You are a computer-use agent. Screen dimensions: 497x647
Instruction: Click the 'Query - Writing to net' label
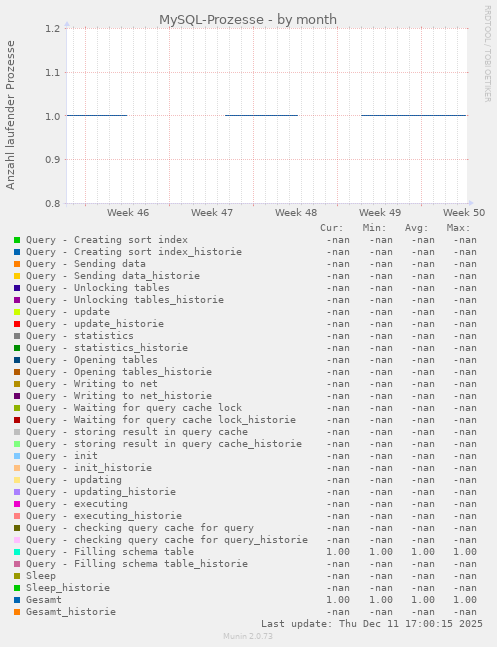click(x=92, y=384)
